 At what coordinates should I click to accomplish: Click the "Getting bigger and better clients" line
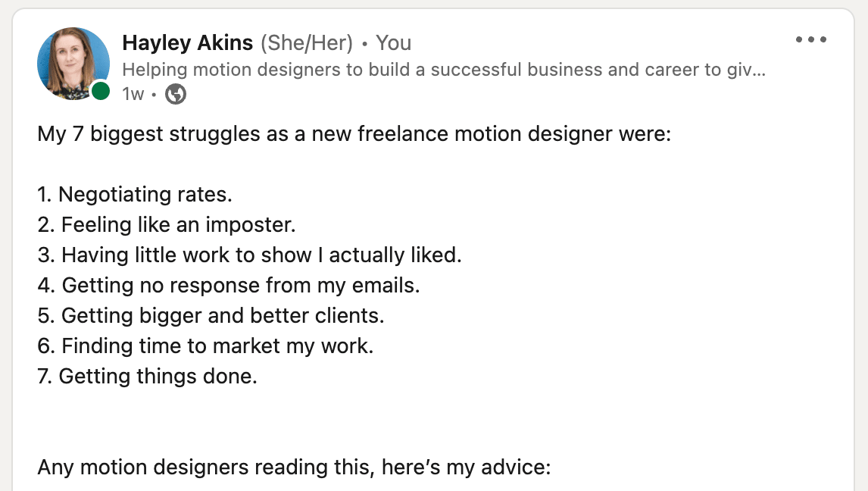click(211, 315)
